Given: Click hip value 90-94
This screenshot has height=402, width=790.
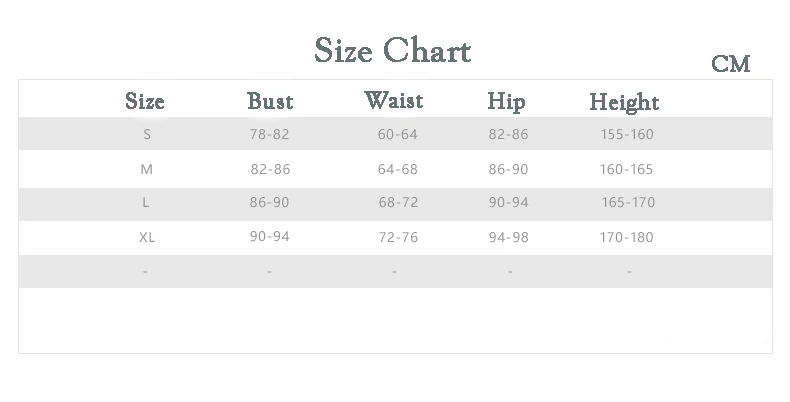Looking at the screenshot, I should coord(508,202).
